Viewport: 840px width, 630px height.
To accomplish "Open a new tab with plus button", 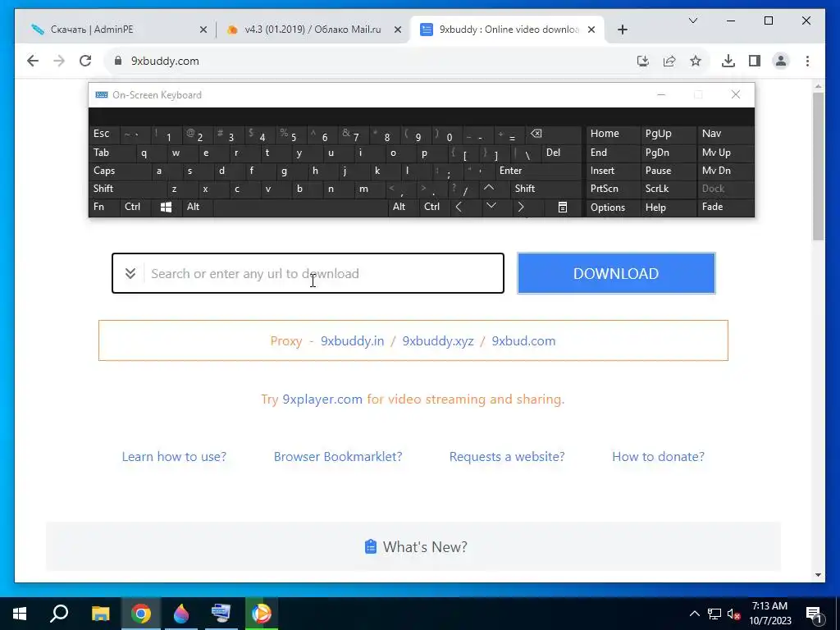I will [622, 30].
